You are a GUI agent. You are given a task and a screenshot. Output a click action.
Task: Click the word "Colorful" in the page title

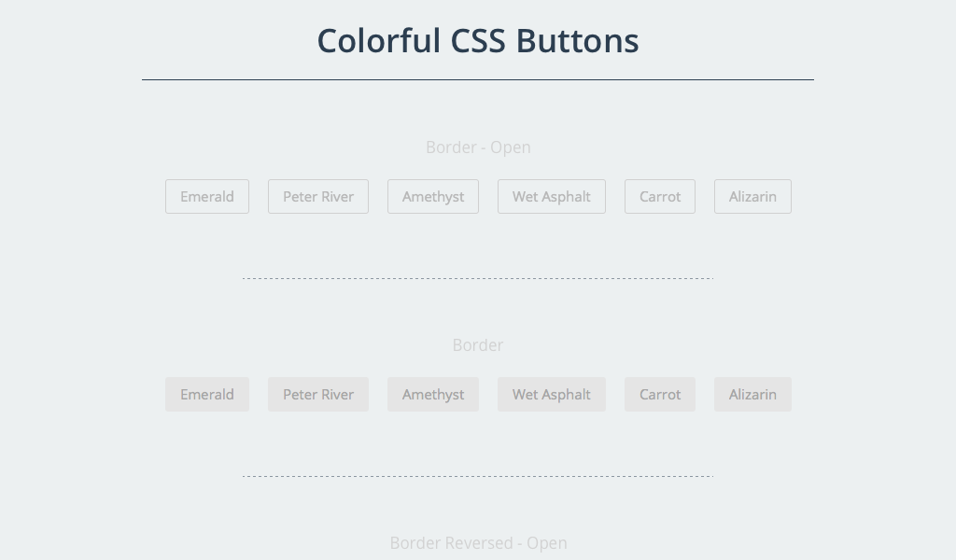(378, 41)
